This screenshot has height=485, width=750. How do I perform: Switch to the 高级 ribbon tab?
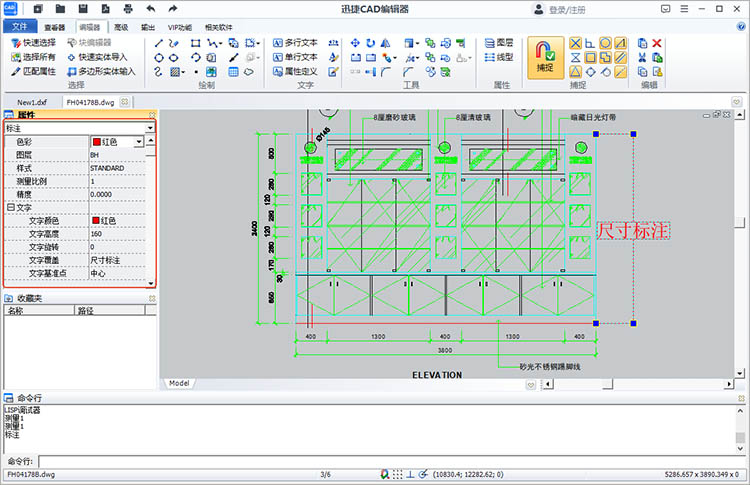click(x=121, y=27)
